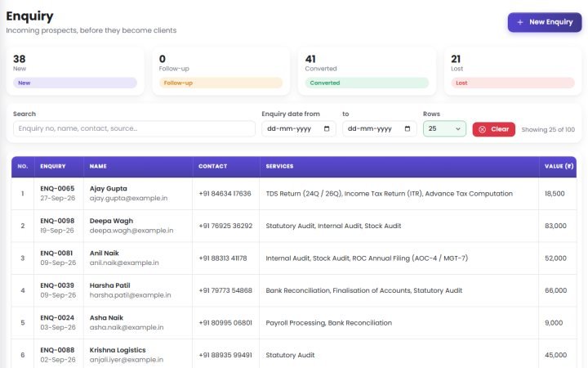588x368 pixels.
Task: Open enquiry ENQ-0039
Action: click(57, 285)
